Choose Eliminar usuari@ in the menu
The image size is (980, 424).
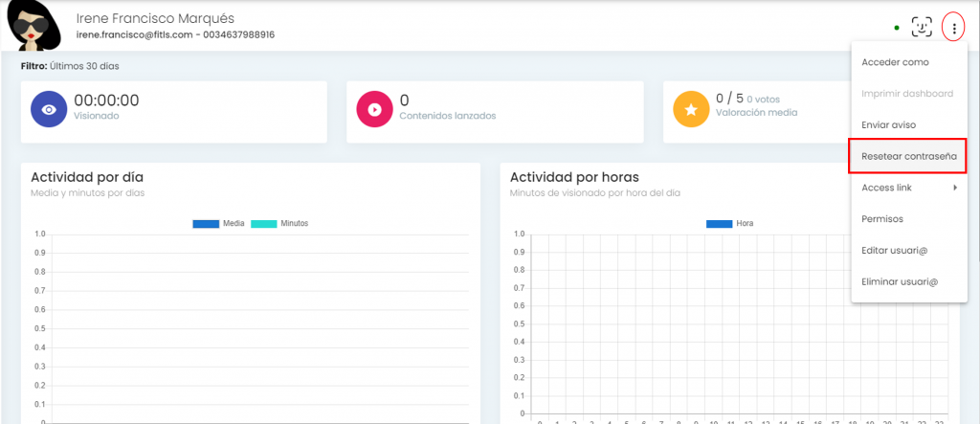point(900,282)
